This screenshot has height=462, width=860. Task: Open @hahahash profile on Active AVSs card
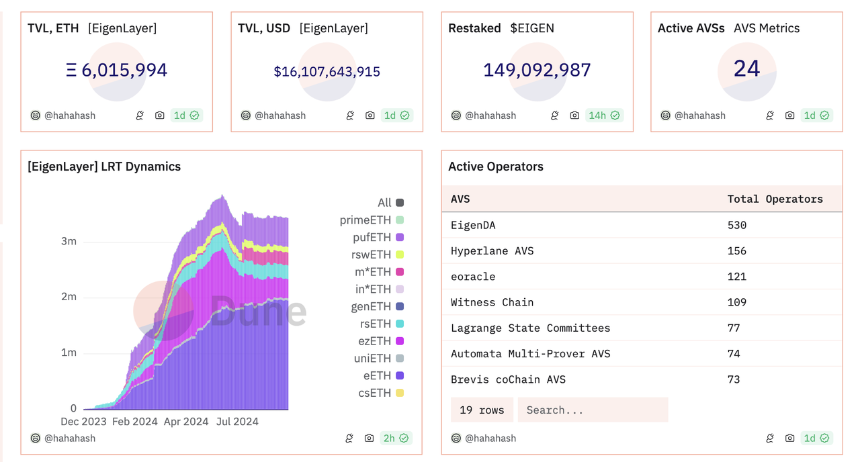pyautogui.click(x=700, y=115)
